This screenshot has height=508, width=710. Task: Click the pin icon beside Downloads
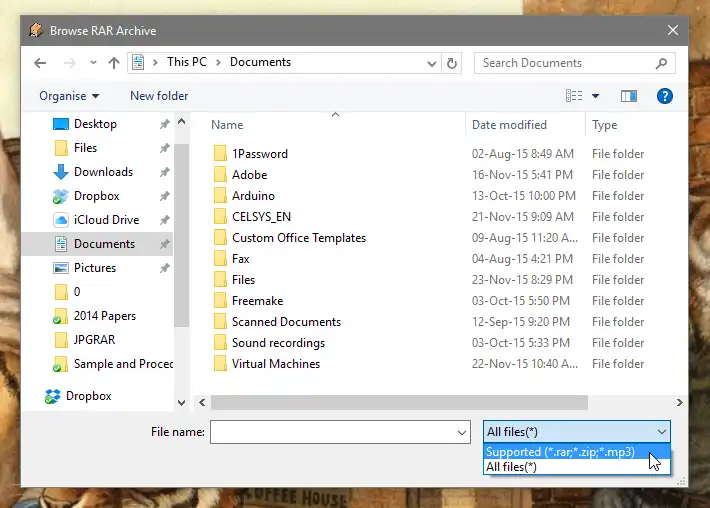pyautogui.click(x=164, y=172)
